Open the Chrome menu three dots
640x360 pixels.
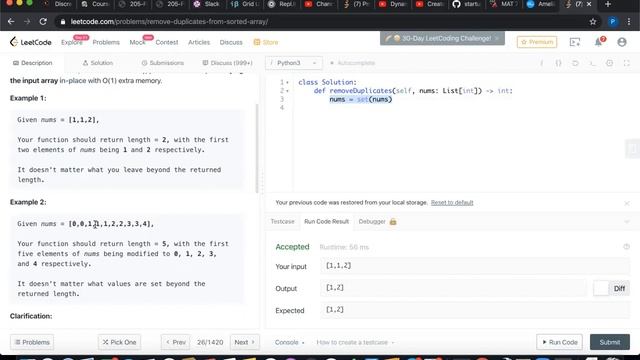629,22
